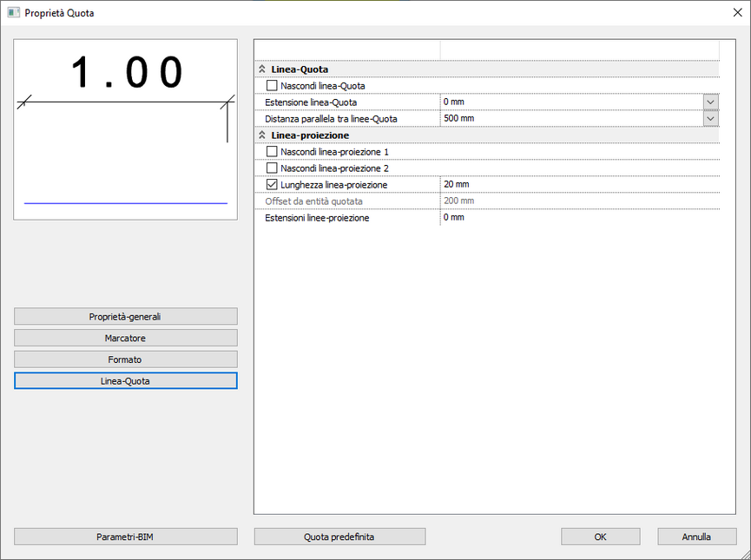The width and height of the screenshot is (751, 560).
Task: Collapse the Linea-proiezione section
Action: (x=262, y=135)
